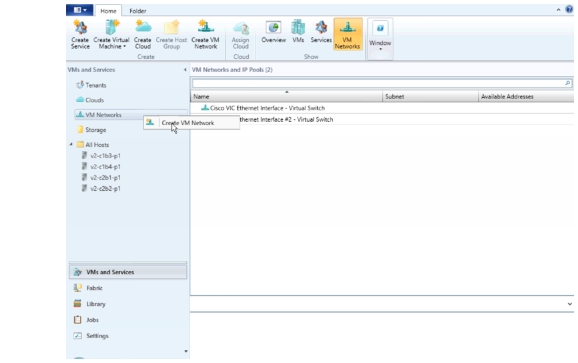Open the Library workspace

coord(96,304)
